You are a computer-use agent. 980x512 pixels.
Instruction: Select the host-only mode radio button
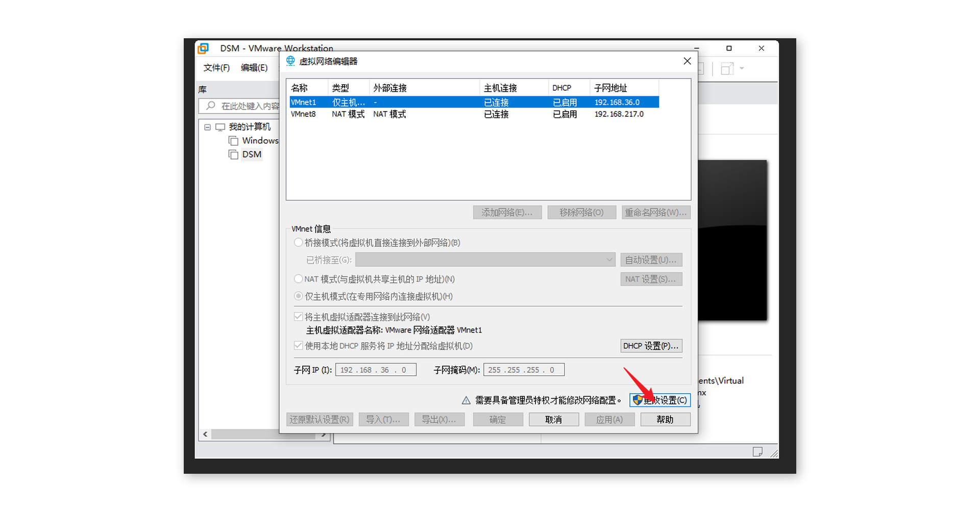(299, 296)
